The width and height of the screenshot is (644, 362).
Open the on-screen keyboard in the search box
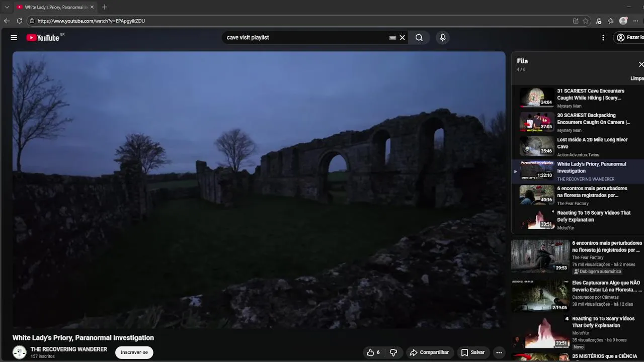[392, 38]
